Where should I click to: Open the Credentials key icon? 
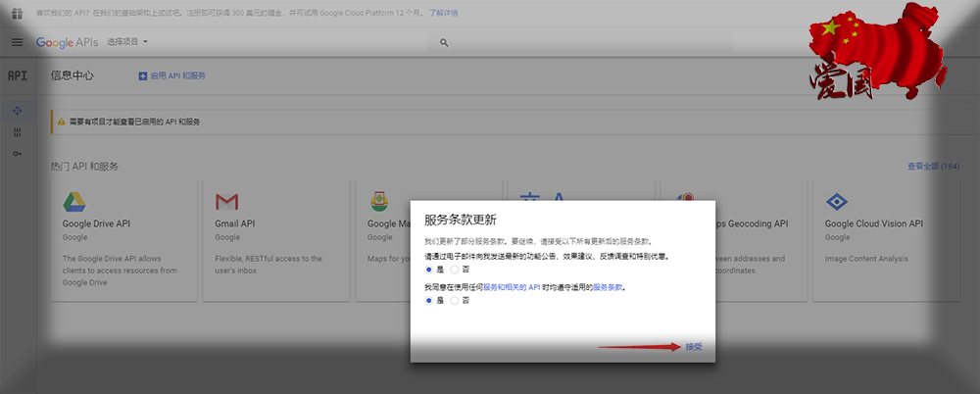[17, 154]
